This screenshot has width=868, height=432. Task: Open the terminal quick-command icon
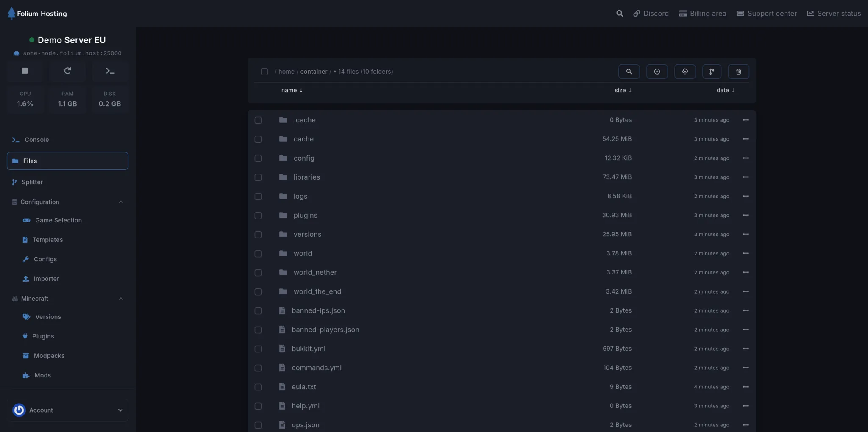pos(110,71)
